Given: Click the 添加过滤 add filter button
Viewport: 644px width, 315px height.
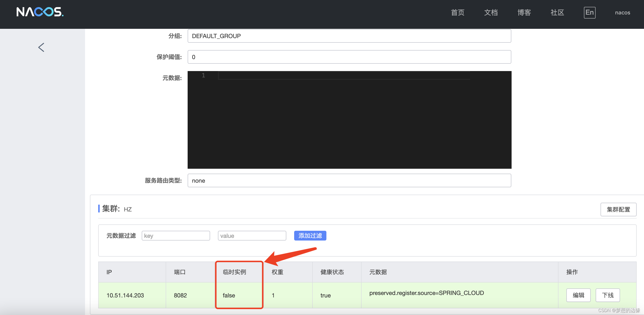Looking at the screenshot, I should 311,235.
